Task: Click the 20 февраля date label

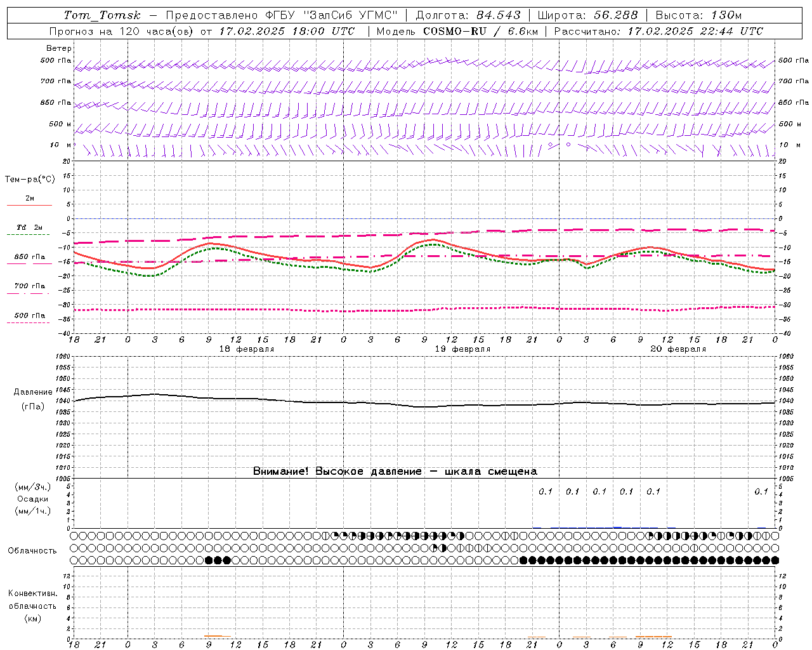Action: (678, 349)
